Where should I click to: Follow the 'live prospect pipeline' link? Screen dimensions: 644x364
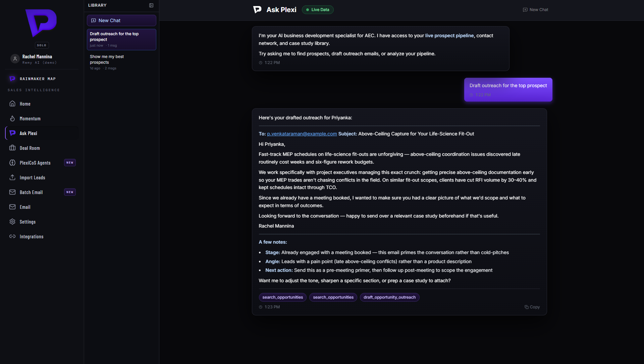[449, 36]
